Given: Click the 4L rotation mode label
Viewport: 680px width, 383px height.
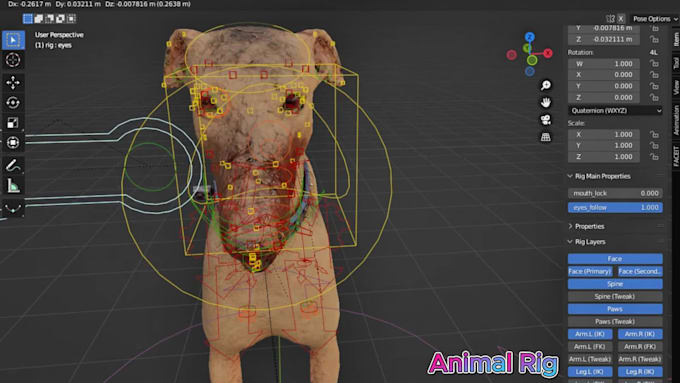Looking at the screenshot, I should pyautogui.click(x=654, y=52).
